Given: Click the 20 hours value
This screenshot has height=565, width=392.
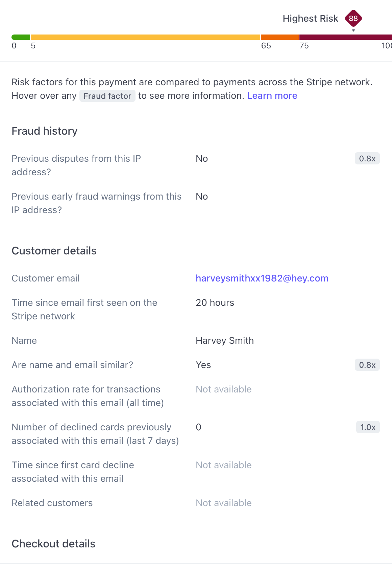Looking at the screenshot, I should (215, 302).
